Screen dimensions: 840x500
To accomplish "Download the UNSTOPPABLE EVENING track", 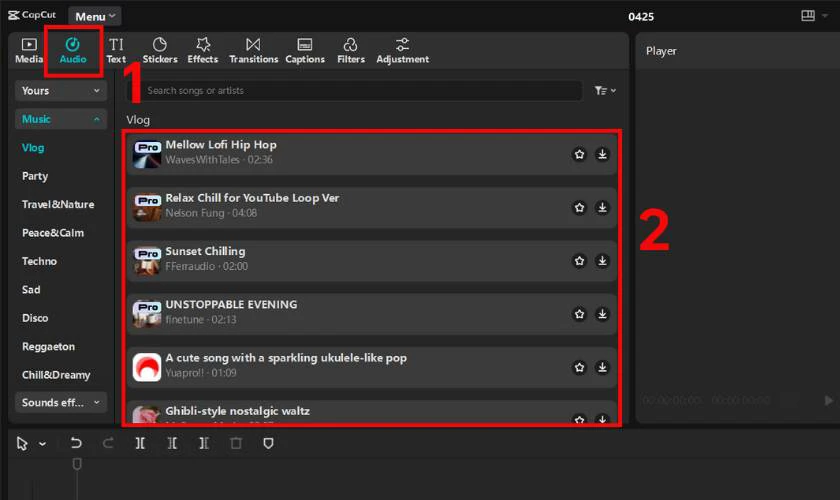I will pos(602,314).
